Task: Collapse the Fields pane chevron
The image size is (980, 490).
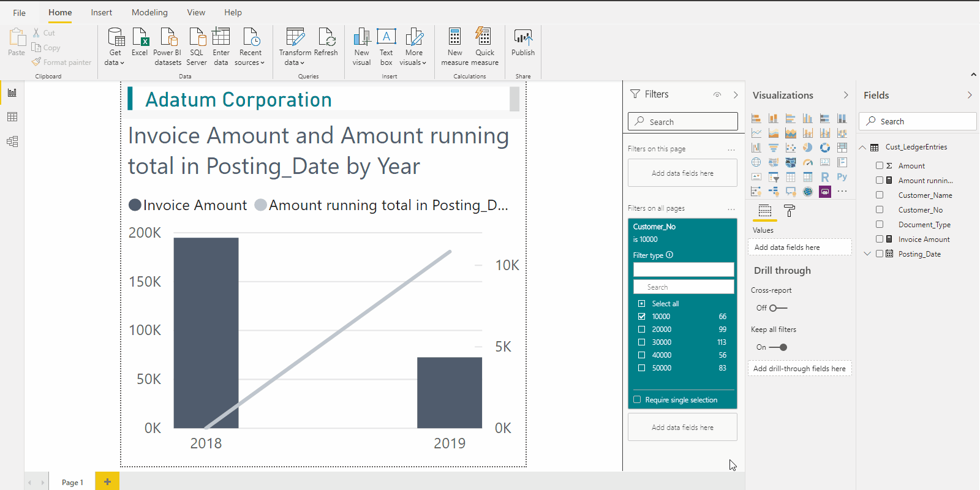Action: click(970, 95)
